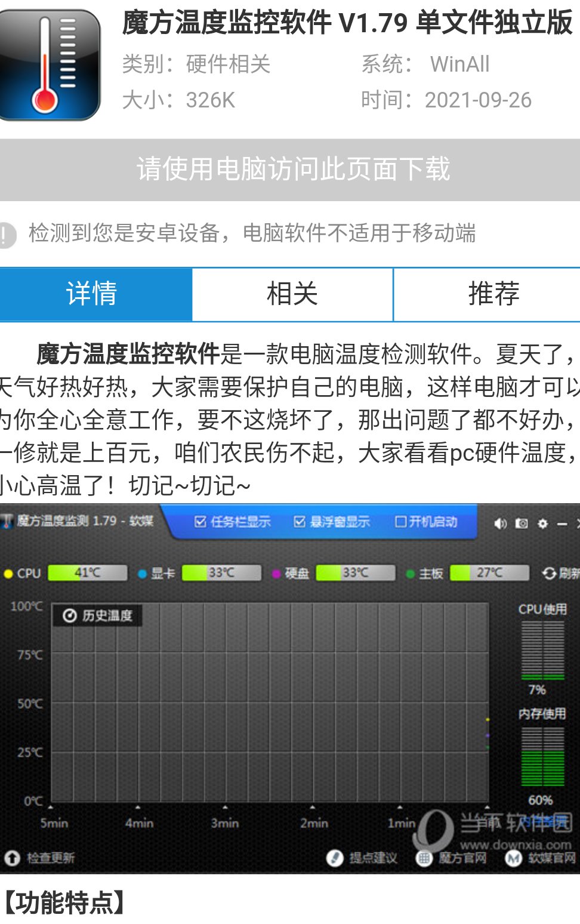
Task: Tap the gray exclamation warning icon
Action: click(6, 235)
